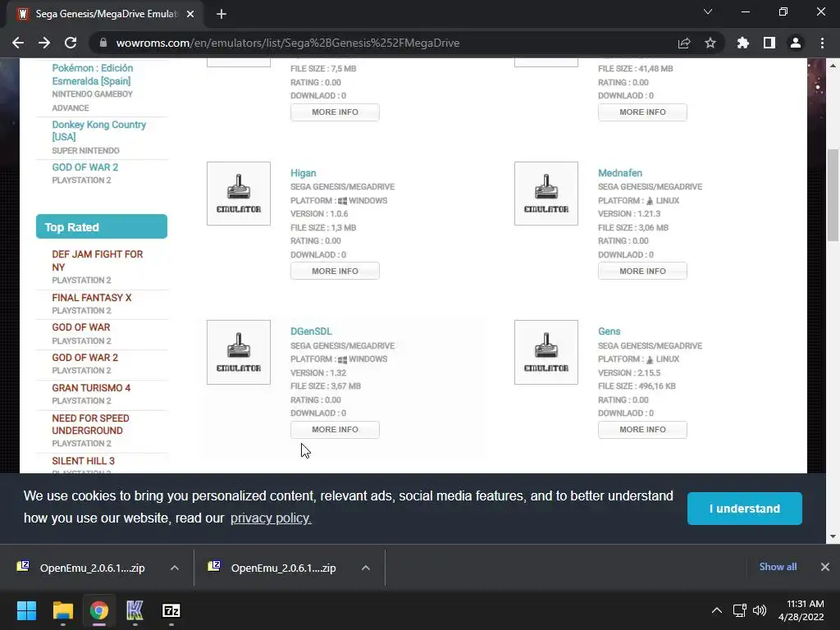Open the tab search dropdown arrow

coord(708,11)
